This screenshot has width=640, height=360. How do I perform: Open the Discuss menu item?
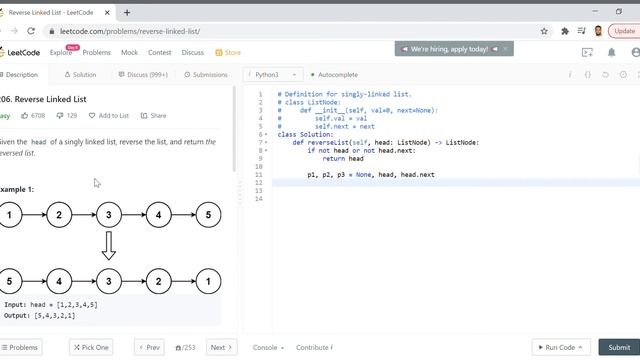pos(193,52)
